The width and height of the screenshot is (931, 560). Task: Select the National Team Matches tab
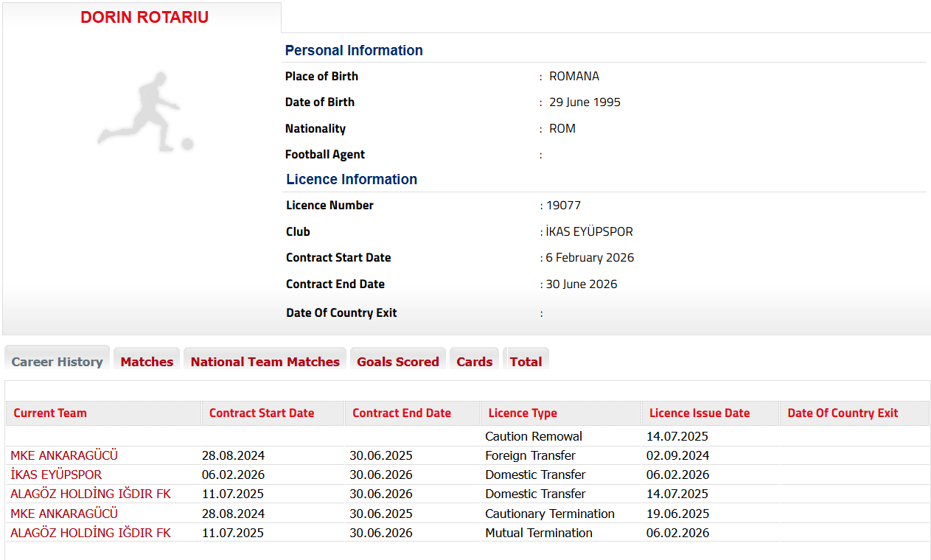tap(265, 362)
